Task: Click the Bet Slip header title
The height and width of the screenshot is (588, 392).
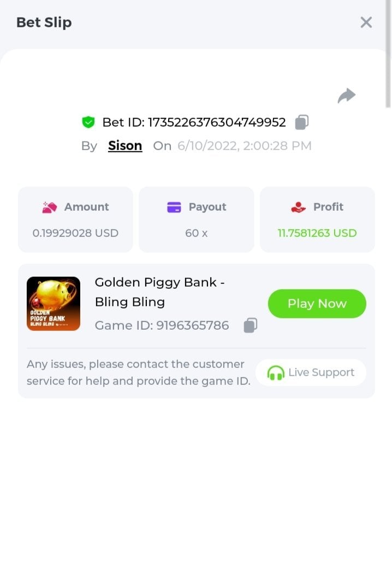Action: pos(44,22)
